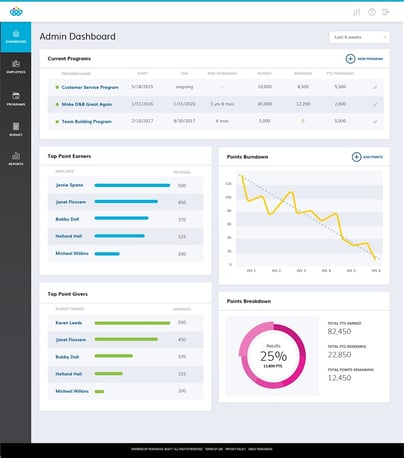Open Holland Hall in Top Point Givers
Viewport: 404px width, 458px height.
(68, 374)
